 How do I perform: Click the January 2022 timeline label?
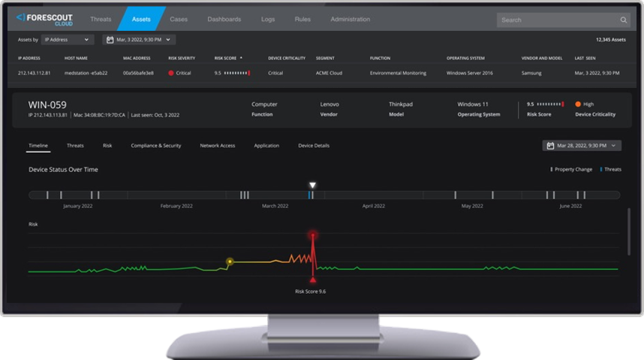[x=77, y=206]
